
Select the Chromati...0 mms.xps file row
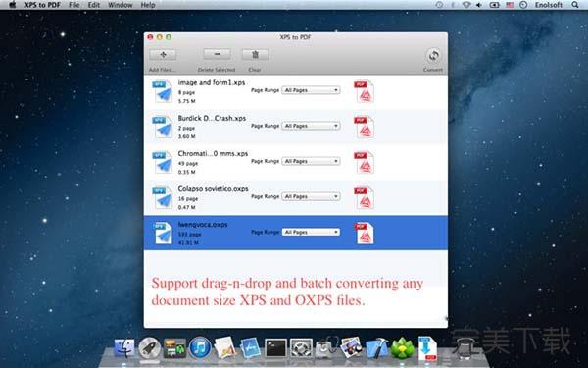click(x=296, y=163)
